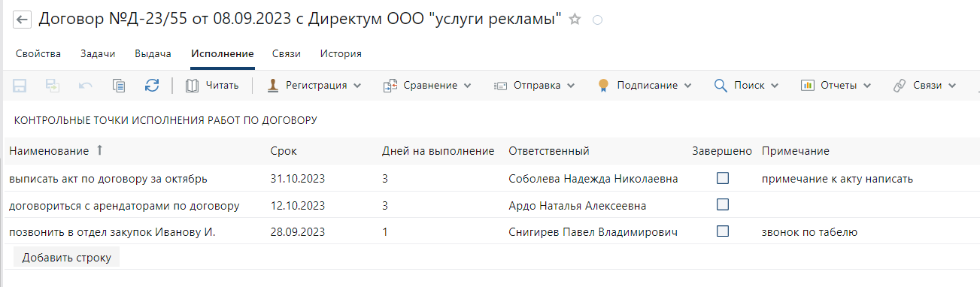This screenshot has height=287, width=980.
Task: Click the medal icon of Подписание
Action: (x=603, y=86)
